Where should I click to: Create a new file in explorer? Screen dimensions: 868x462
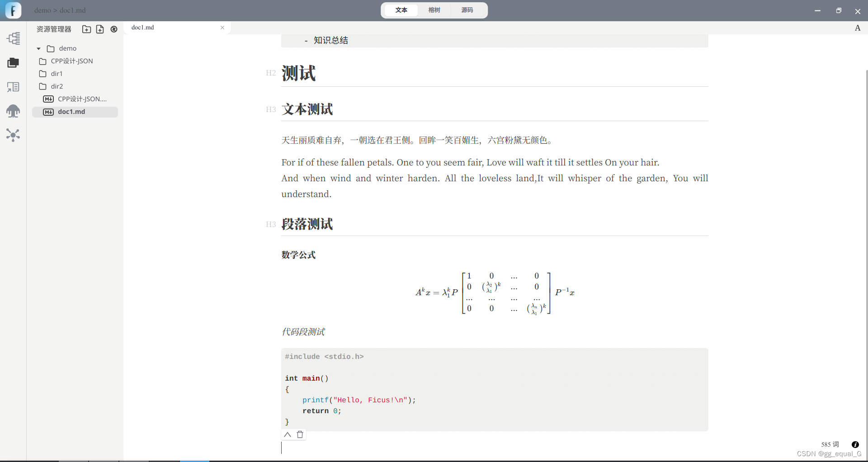click(100, 29)
